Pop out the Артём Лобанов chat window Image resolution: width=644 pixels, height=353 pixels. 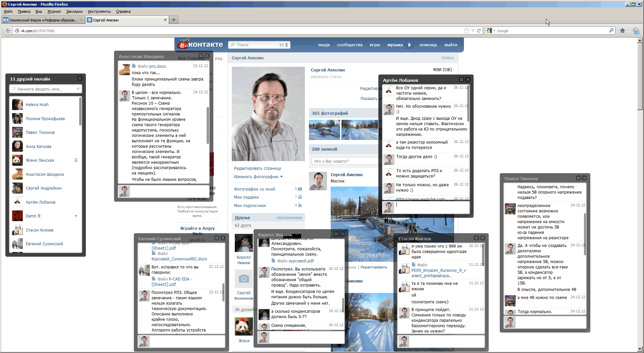pyautogui.click(x=462, y=80)
